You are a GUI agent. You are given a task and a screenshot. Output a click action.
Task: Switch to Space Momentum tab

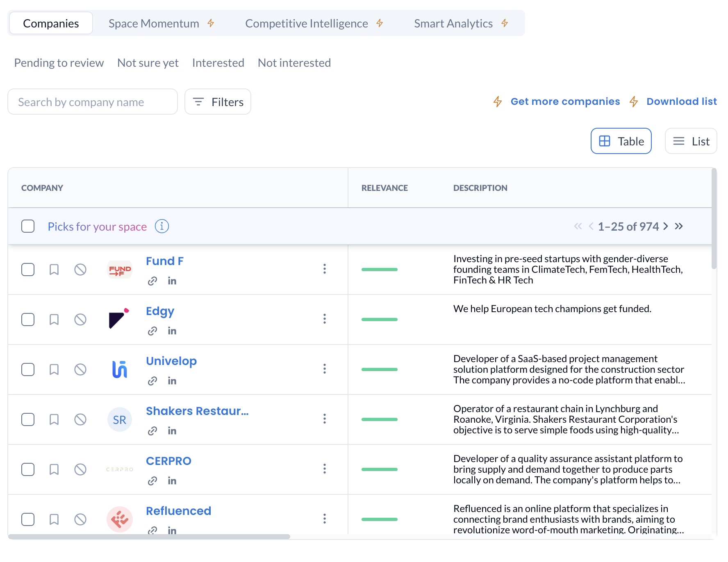(x=162, y=23)
